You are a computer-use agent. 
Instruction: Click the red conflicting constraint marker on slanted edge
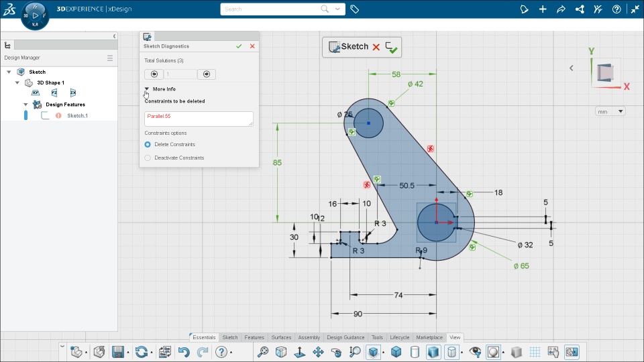click(x=430, y=149)
